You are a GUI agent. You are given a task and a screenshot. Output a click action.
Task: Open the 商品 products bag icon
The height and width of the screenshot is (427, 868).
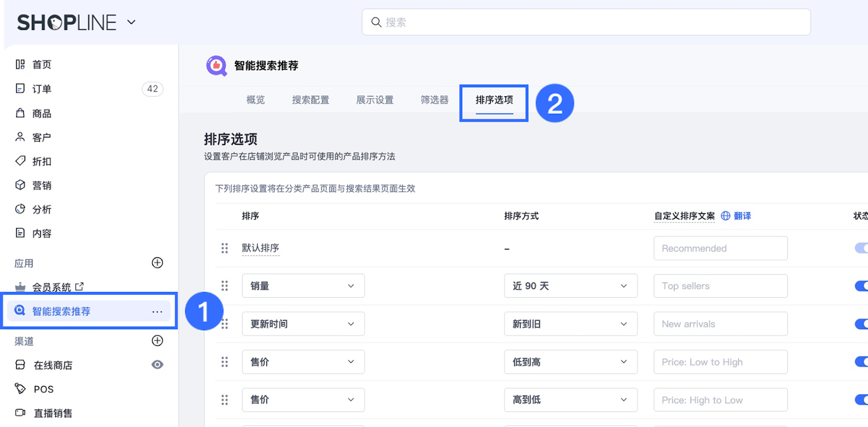[x=20, y=113]
